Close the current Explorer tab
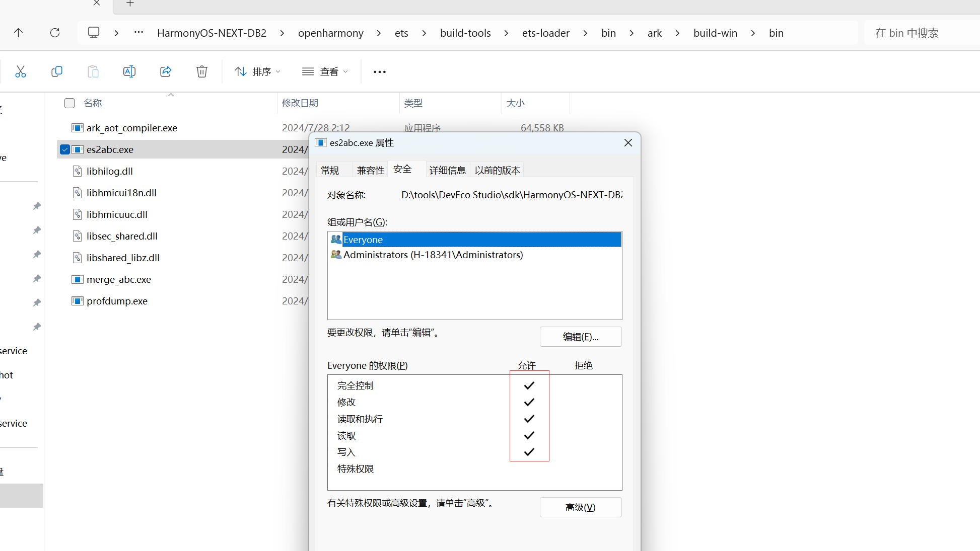This screenshot has width=980, height=551. 97,3
